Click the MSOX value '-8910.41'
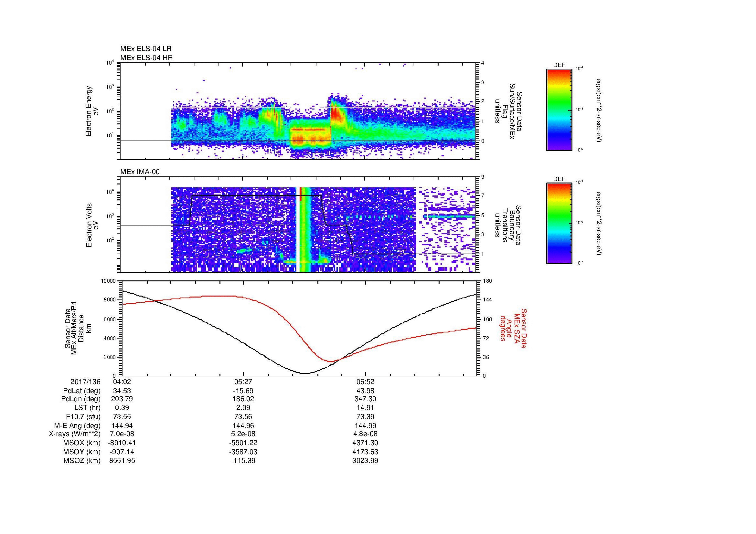This screenshot has width=756, height=534. [x=122, y=443]
